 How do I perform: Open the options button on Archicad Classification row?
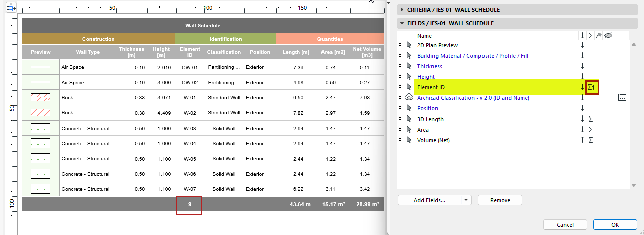tap(622, 98)
